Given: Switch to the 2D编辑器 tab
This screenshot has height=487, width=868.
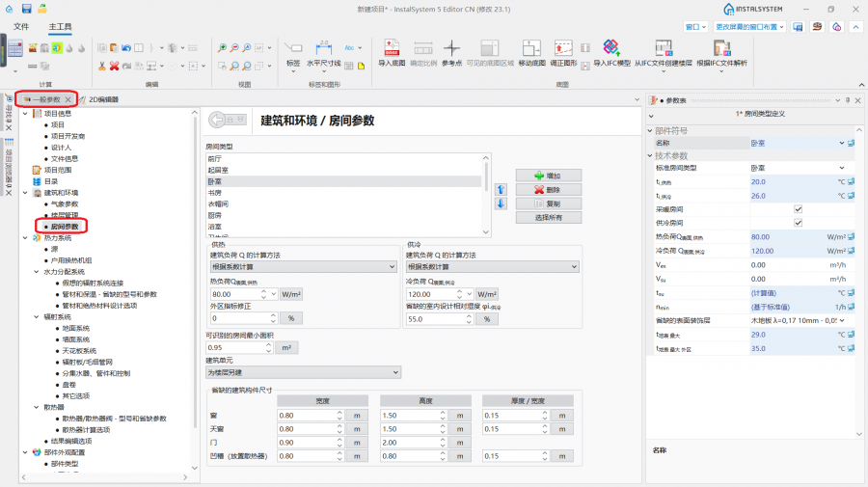Looking at the screenshot, I should 99,99.
